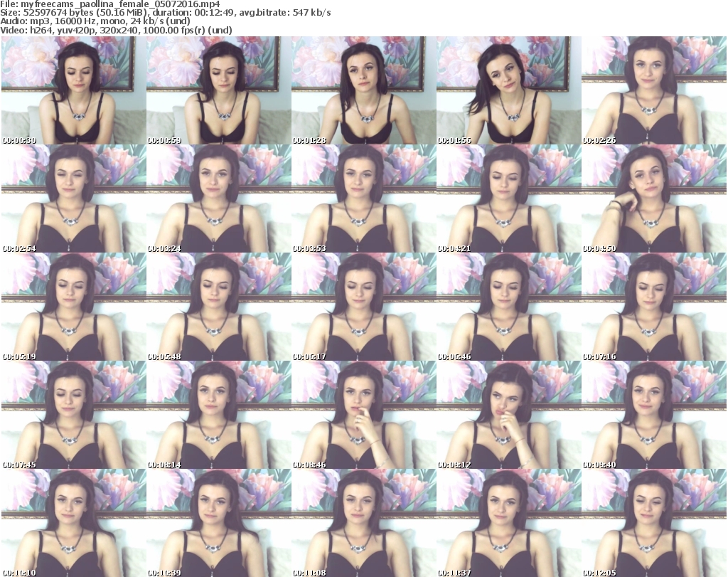Image resolution: width=728 pixels, height=577 pixels.
Task: Select the thumbnail stamped 00:08:46
Action: 363,415
